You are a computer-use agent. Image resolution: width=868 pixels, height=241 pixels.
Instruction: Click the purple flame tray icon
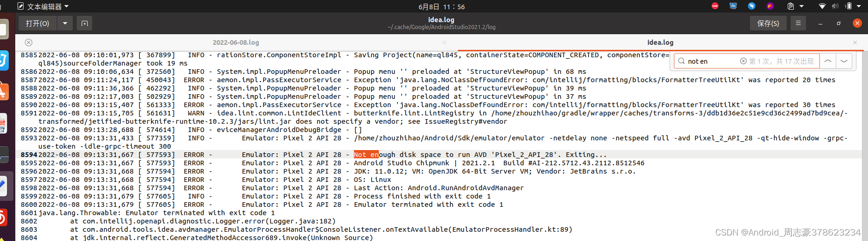click(770, 6)
